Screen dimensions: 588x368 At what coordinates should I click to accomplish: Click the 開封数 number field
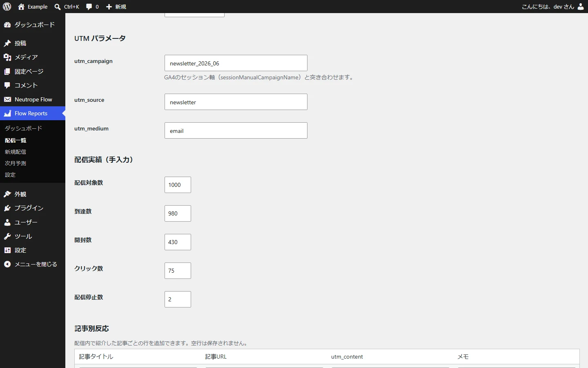coord(178,242)
